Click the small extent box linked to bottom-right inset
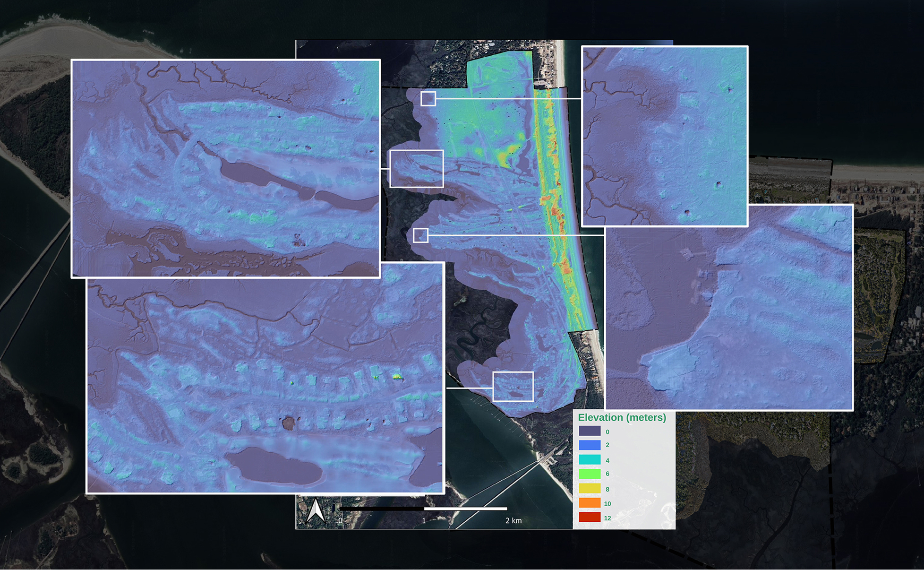Image resolution: width=924 pixels, height=570 pixels. coord(420,235)
